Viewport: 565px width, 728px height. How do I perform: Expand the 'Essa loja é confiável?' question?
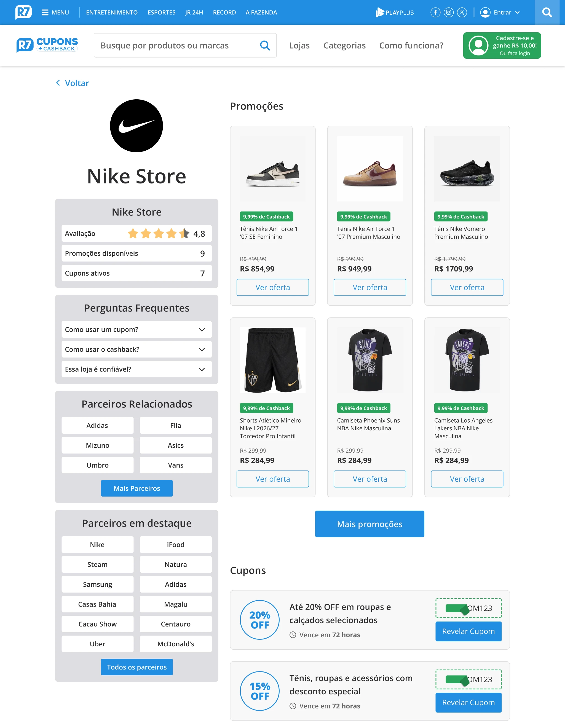(136, 369)
